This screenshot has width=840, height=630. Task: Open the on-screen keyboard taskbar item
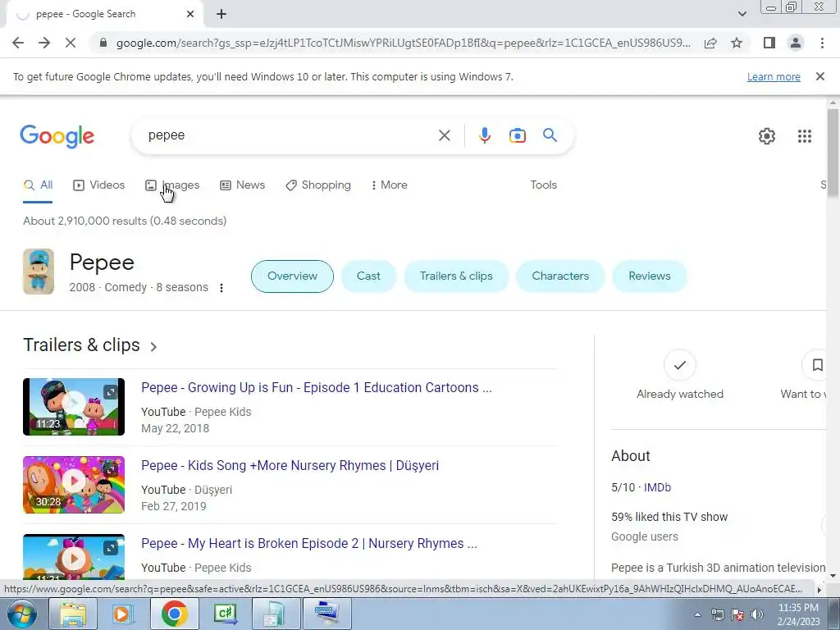[326, 614]
